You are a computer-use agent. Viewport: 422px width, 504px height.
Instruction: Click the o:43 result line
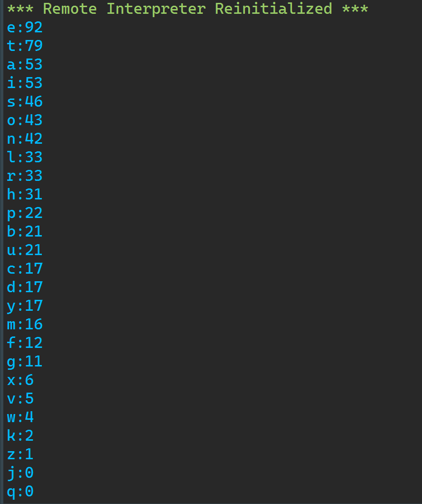25,120
